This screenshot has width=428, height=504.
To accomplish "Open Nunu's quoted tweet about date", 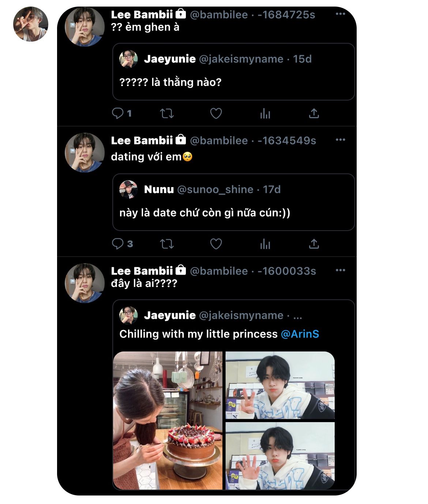I will point(233,213).
